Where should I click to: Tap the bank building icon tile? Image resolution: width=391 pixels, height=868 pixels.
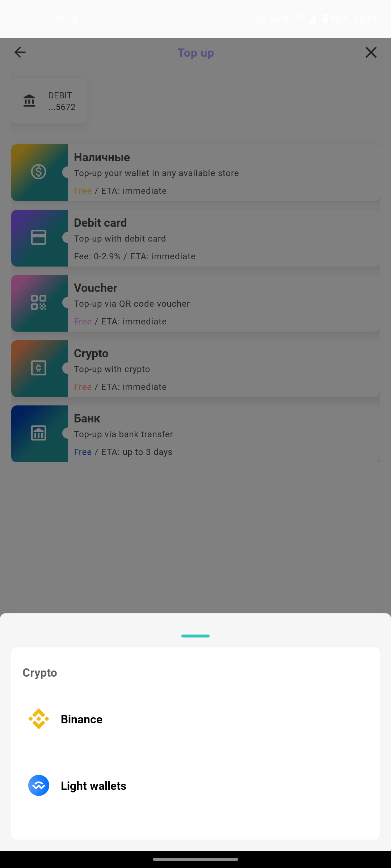(39, 434)
